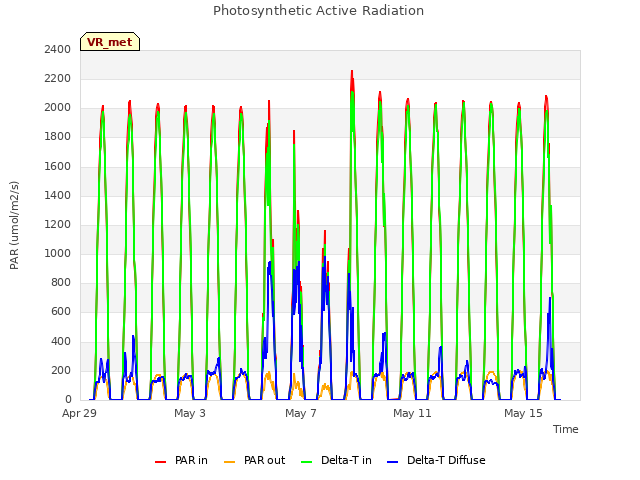The width and height of the screenshot is (640, 480).
Task: Click the 400 y-axis tick label
Action: 61,341
